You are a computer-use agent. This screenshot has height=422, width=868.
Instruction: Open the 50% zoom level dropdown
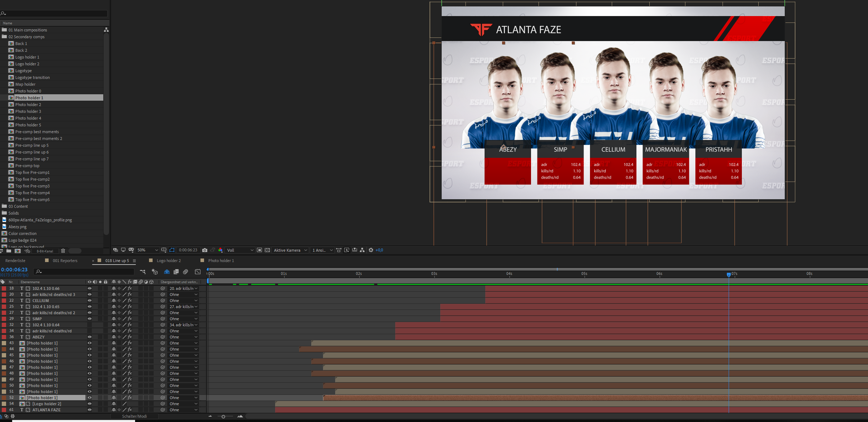click(x=148, y=250)
